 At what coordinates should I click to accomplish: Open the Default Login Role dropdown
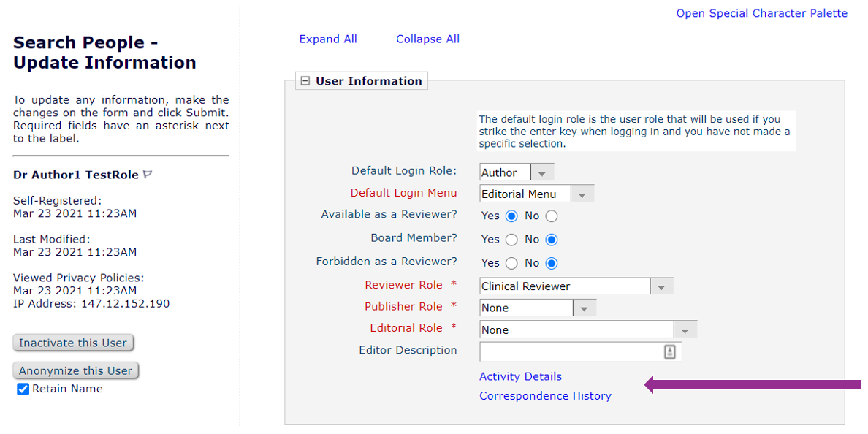(x=517, y=172)
